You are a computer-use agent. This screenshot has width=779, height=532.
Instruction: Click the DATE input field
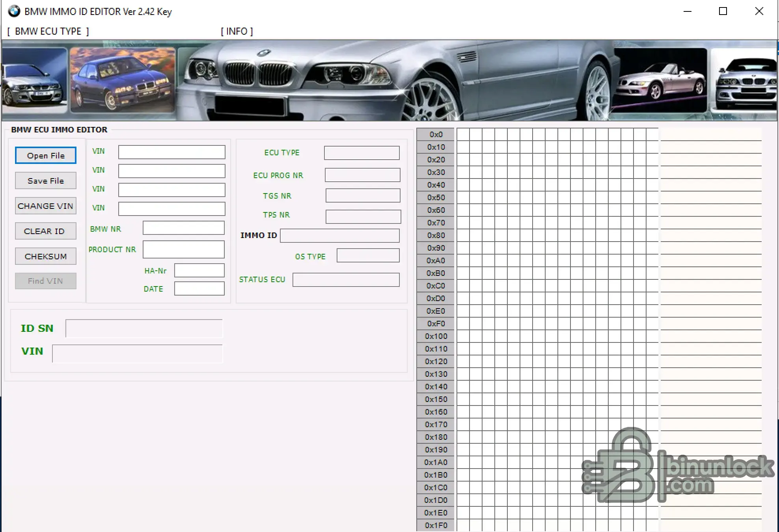pyautogui.click(x=199, y=288)
